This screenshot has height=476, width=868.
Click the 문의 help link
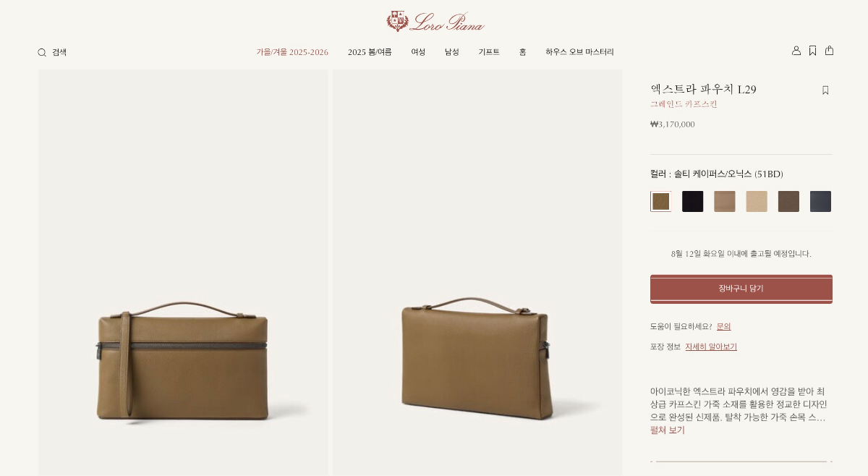[x=724, y=327]
